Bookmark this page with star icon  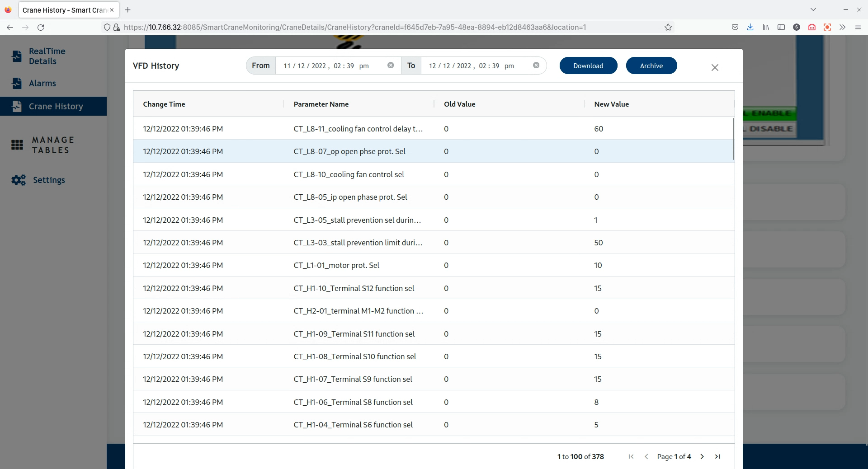(x=668, y=27)
